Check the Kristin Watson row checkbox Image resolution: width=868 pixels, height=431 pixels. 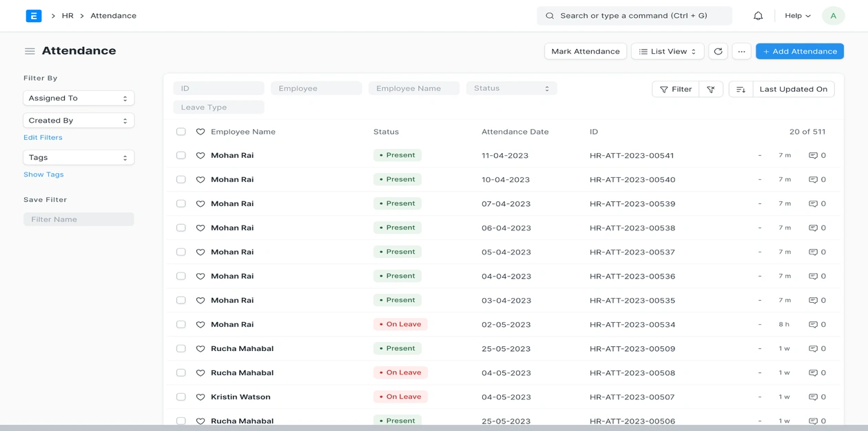[x=181, y=397]
